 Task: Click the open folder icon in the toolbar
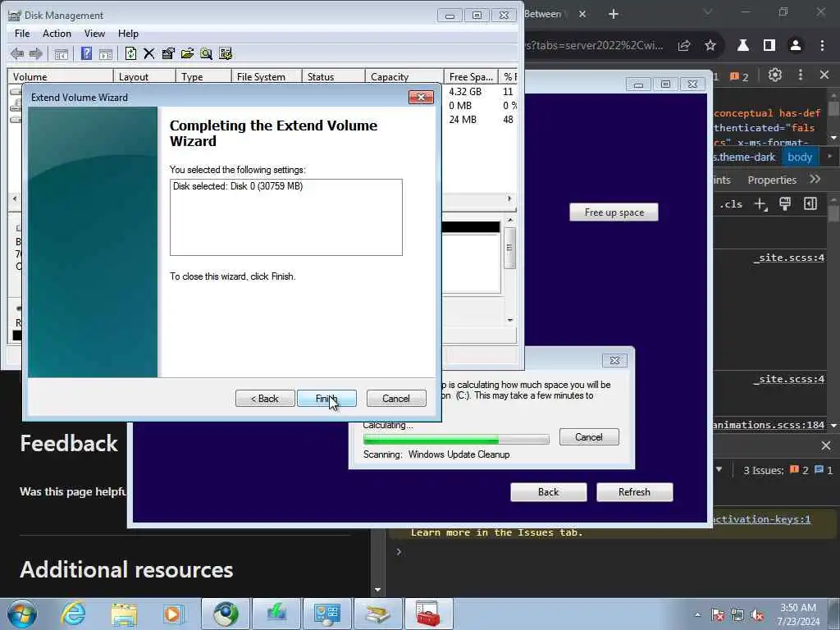[187, 53]
